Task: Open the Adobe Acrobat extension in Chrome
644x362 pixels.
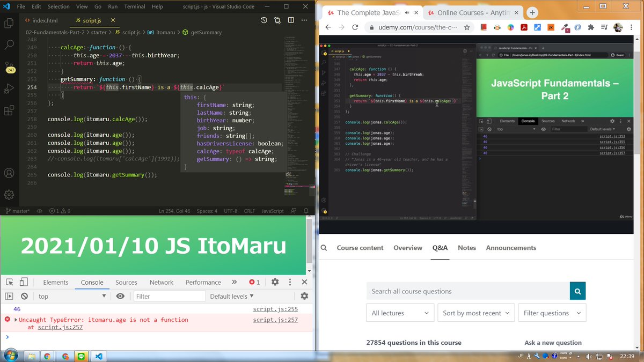Action: pyautogui.click(x=524, y=27)
